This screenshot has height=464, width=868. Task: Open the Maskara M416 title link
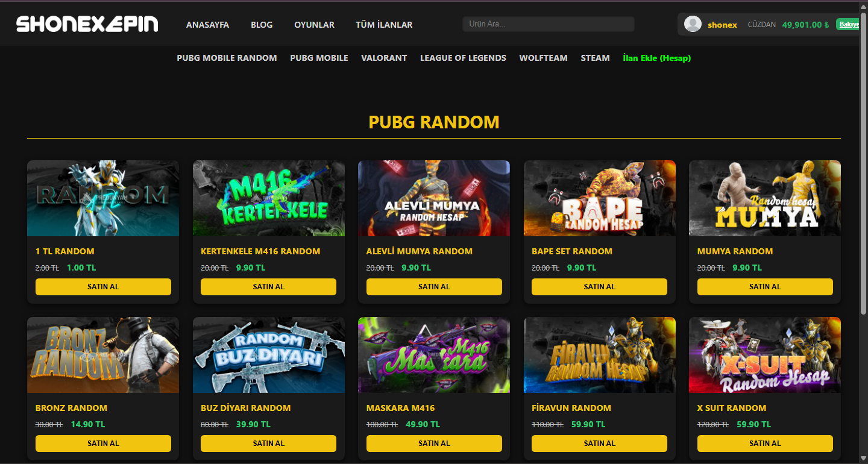pyautogui.click(x=400, y=408)
